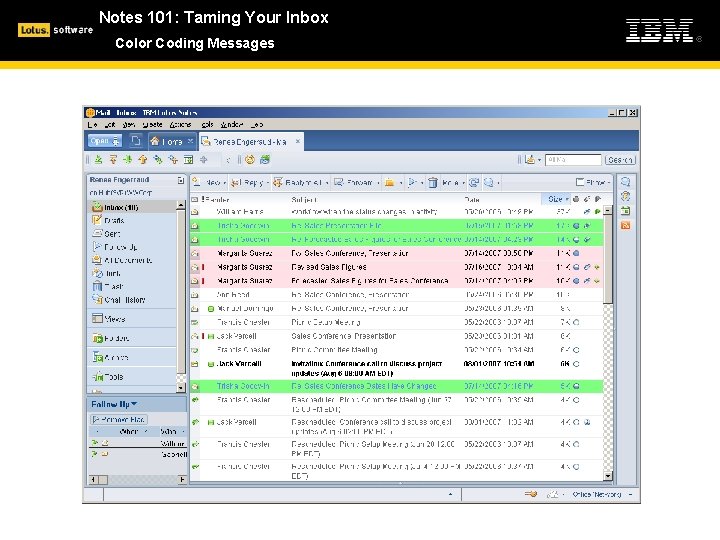The height and width of the screenshot is (540, 720).
Task: Click the refresh mail icon in action bar
Action: 474,182
